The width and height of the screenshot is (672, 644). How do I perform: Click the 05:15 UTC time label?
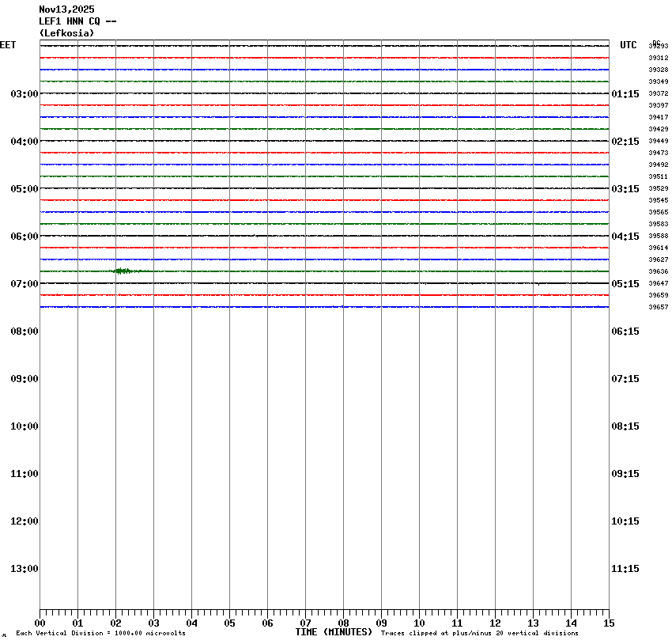tap(625, 284)
